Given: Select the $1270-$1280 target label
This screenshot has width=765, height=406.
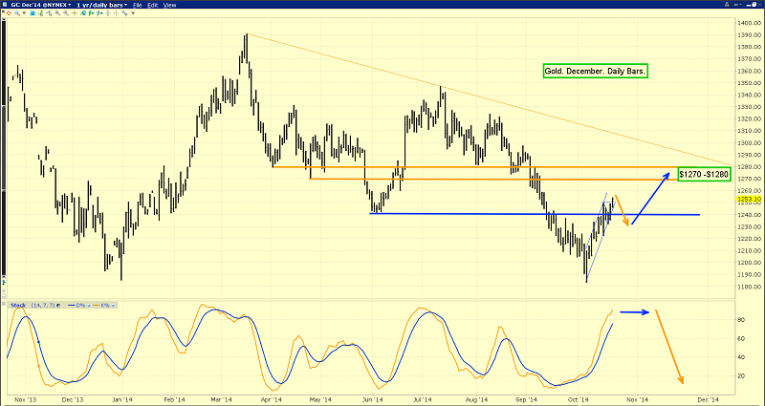Looking at the screenshot, I should pyautogui.click(x=704, y=174).
